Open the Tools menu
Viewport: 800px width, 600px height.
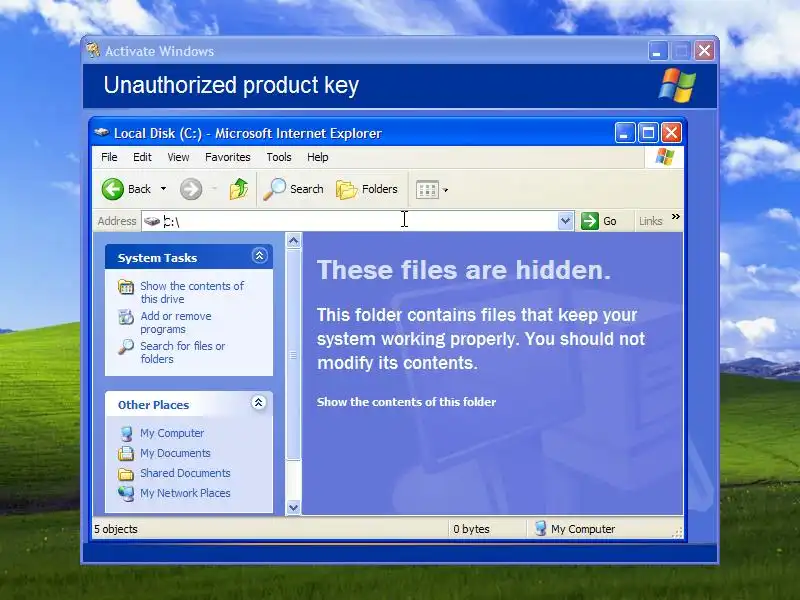[279, 157]
